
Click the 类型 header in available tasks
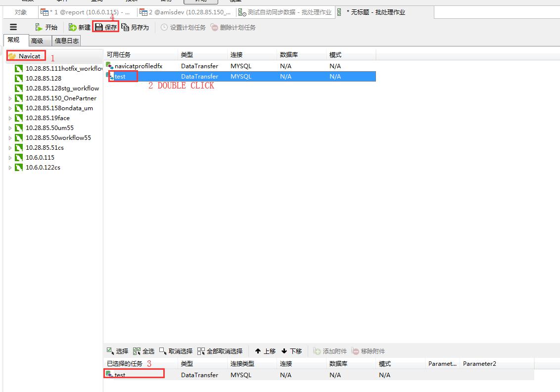[202, 54]
